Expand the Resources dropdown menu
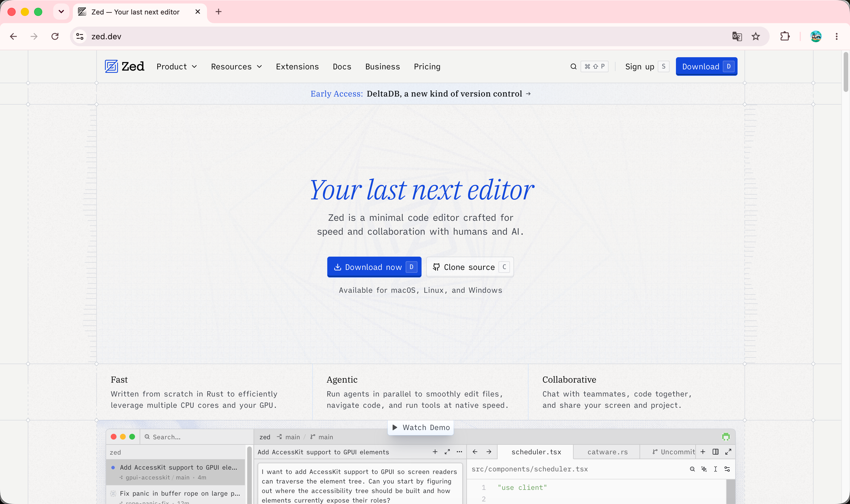 coord(236,66)
